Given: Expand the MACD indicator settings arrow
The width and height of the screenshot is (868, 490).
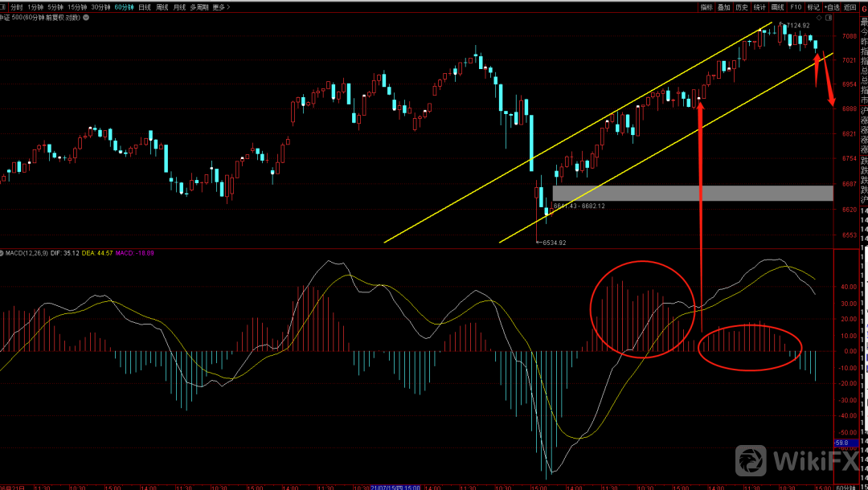Looking at the screenshot, I should (x=3, y=253).
